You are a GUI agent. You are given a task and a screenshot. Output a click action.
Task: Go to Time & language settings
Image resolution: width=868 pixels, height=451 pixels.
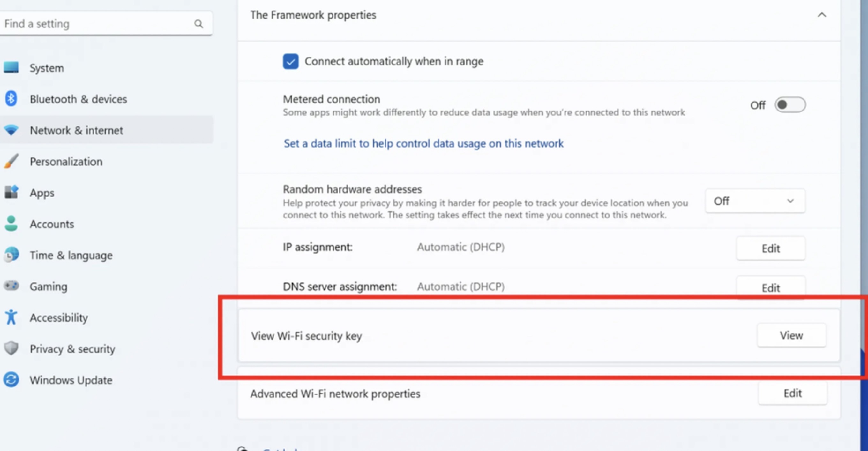[x=71, y=255]
